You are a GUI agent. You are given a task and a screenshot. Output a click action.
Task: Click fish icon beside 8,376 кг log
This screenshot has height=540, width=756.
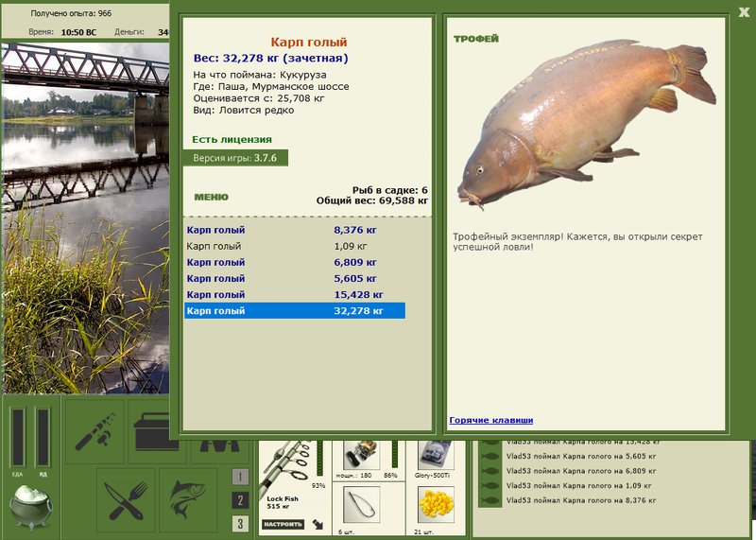pos(490,500)
